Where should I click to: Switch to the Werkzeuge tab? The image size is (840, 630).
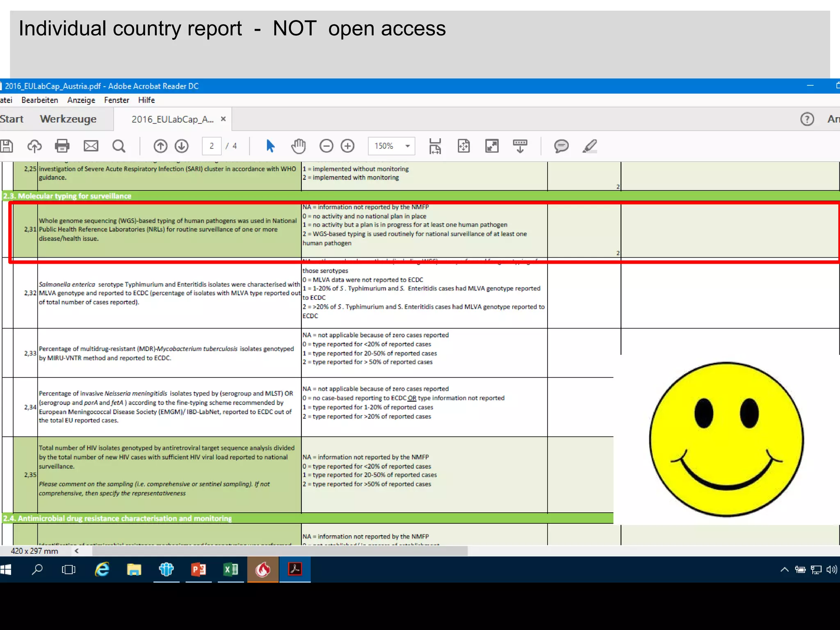point(68,119)
